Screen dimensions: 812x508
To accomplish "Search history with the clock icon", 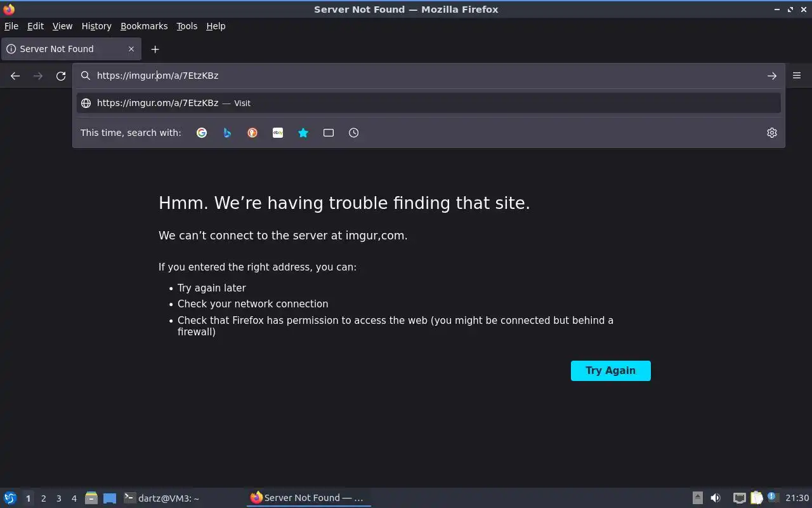I will pos(354,133).
